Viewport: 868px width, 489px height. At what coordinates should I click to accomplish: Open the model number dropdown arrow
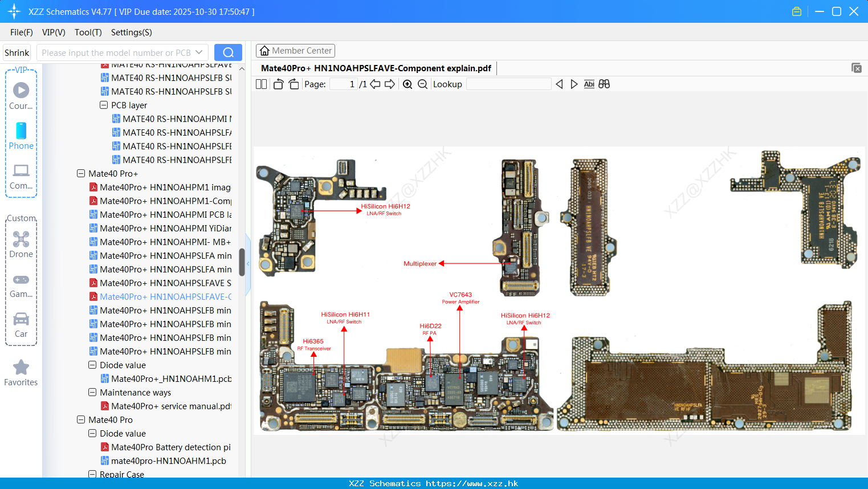[x=199, y=52]
